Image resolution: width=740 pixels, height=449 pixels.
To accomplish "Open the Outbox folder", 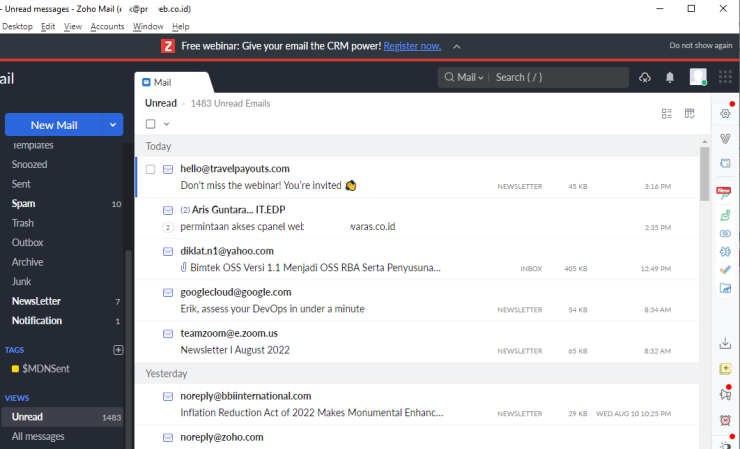I will [27, 243].
